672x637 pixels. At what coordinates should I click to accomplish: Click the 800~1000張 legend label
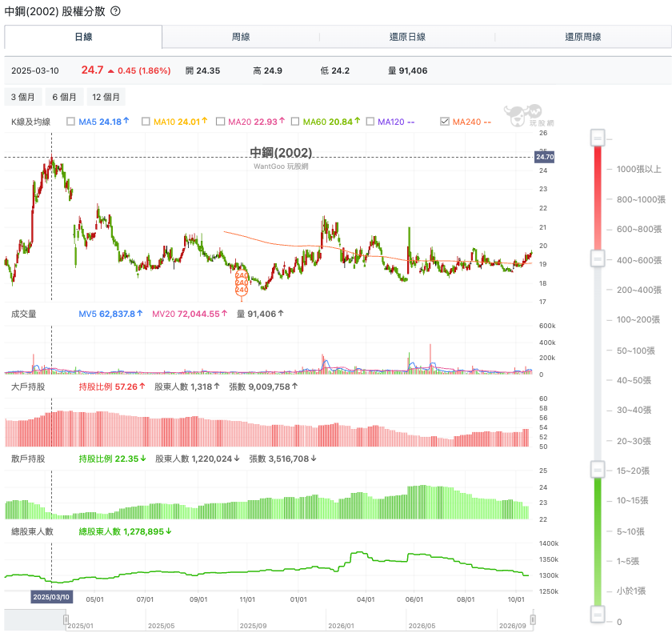(x=641, y=199)
